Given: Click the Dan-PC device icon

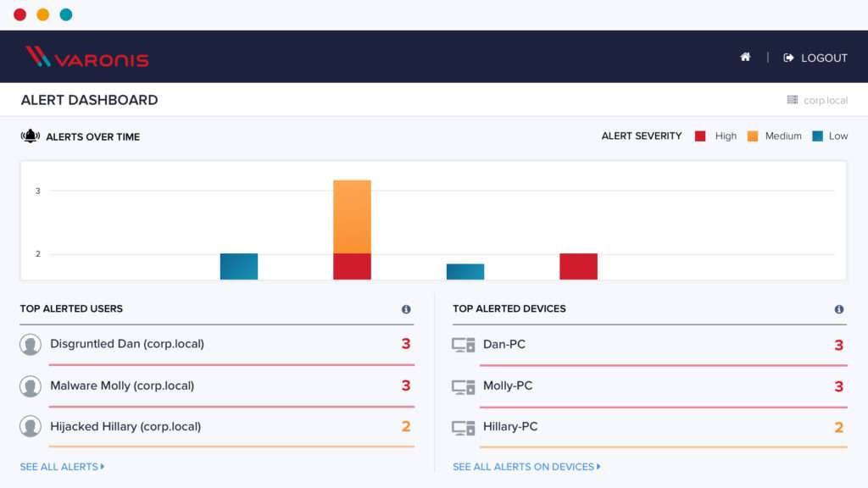Looking at the screenshot, I should [463, 345].
